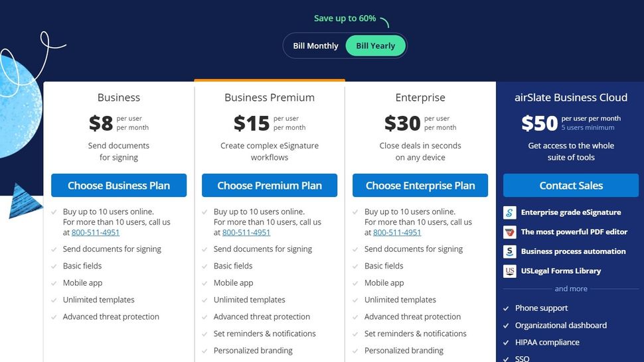Click the Business process automation icon

click(510, 251)
